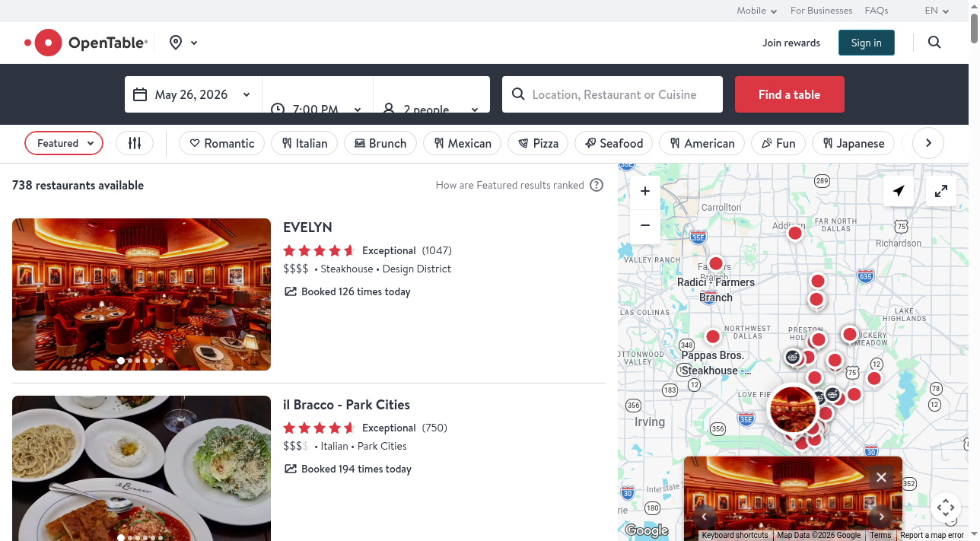980x541 pixels.
Task: Click the ranking info question mark icon
Action: pos(597,185)
